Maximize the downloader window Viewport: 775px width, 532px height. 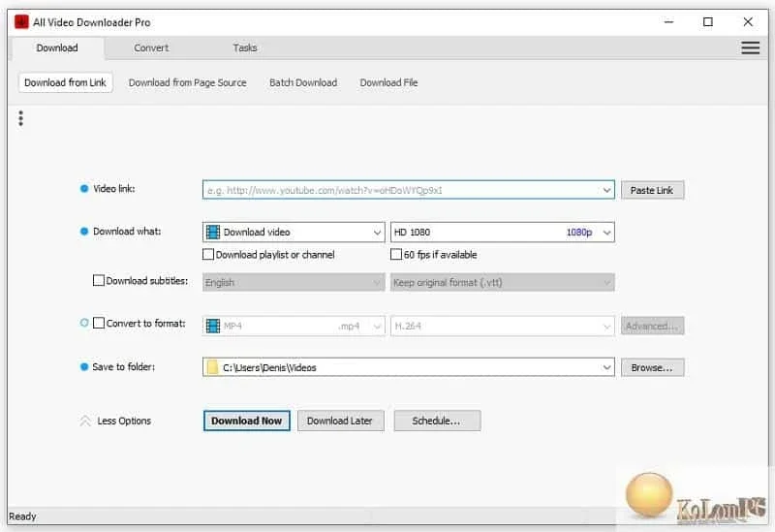[708, 21]
